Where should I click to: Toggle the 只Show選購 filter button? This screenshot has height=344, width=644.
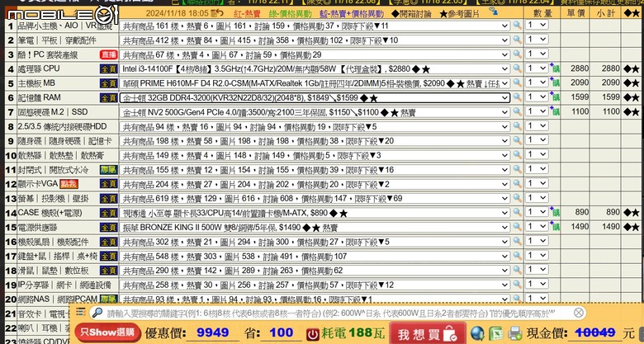coord(108,332)
